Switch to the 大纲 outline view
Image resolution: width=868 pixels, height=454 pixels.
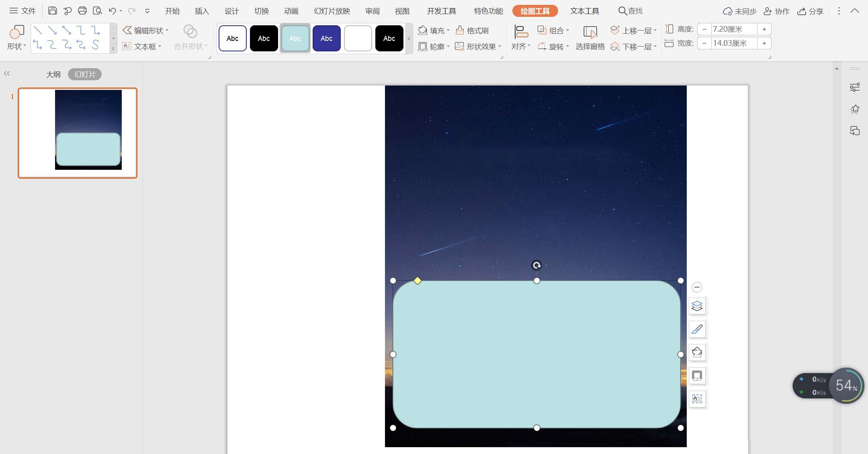click(x=53, y=74)
